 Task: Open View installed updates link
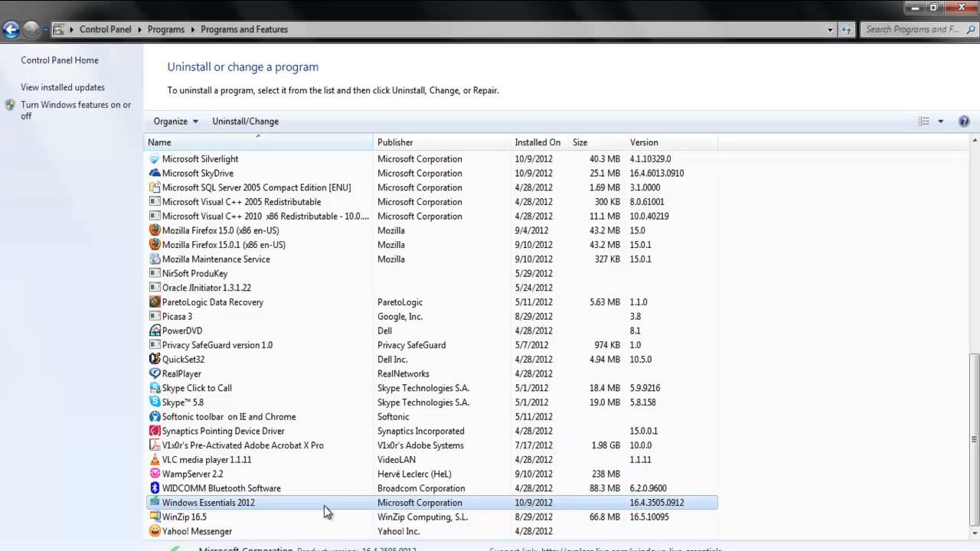point(63,87)
